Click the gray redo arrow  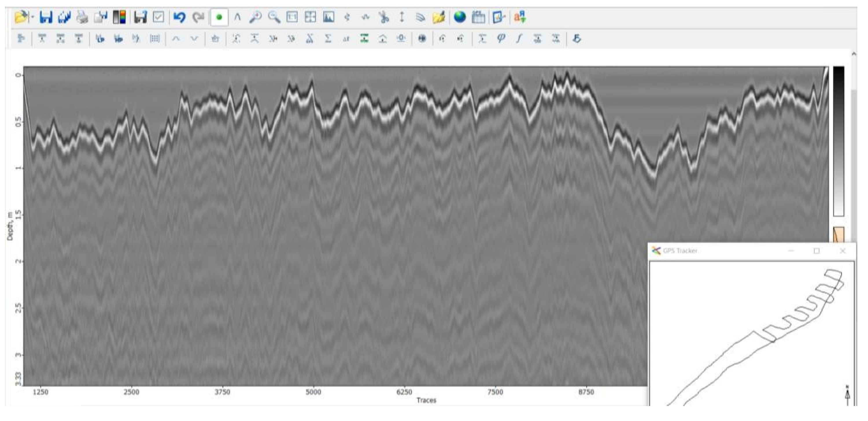(x=198, y=17)
